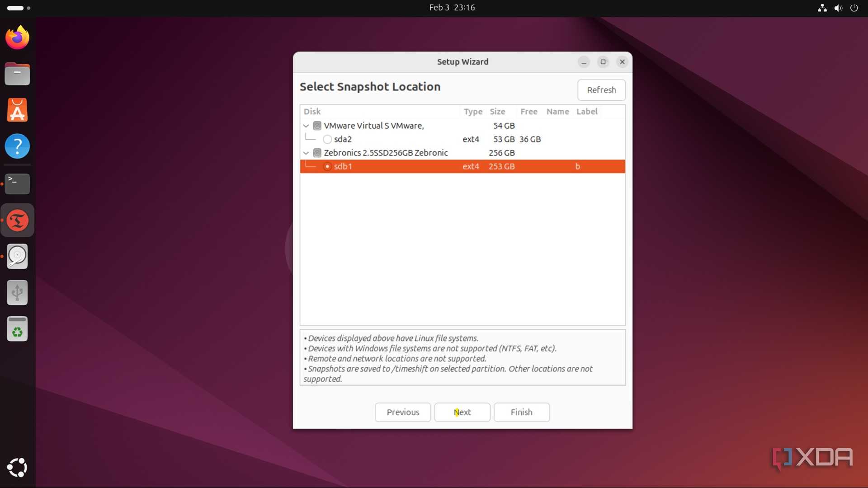Close the Setup Wizard window
Screen dimensions: 868x488
click(x=622, y=62)
